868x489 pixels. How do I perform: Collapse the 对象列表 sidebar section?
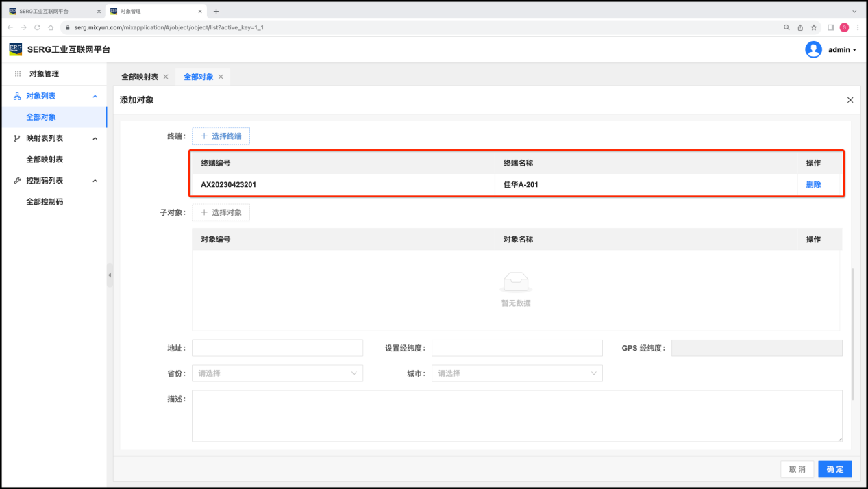click(x=95, y=97)
